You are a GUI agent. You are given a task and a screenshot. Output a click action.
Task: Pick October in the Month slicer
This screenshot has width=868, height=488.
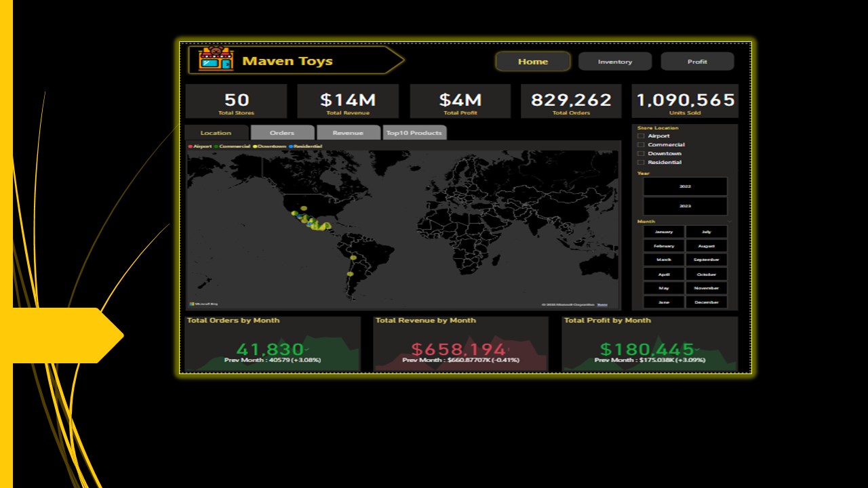707,274
